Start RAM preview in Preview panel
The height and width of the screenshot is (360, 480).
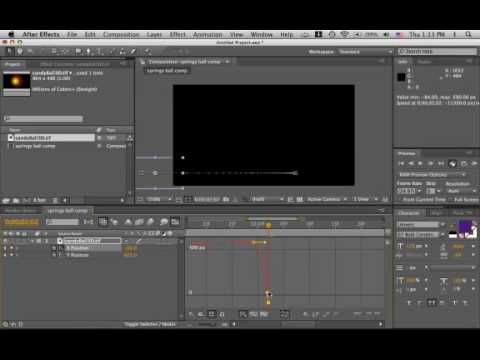point(474,163)
